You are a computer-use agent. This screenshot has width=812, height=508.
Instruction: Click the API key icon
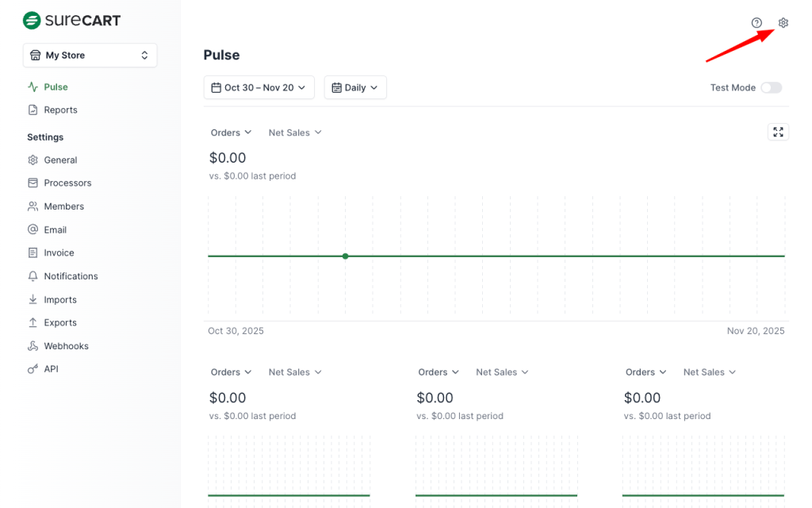click(33, 369)
